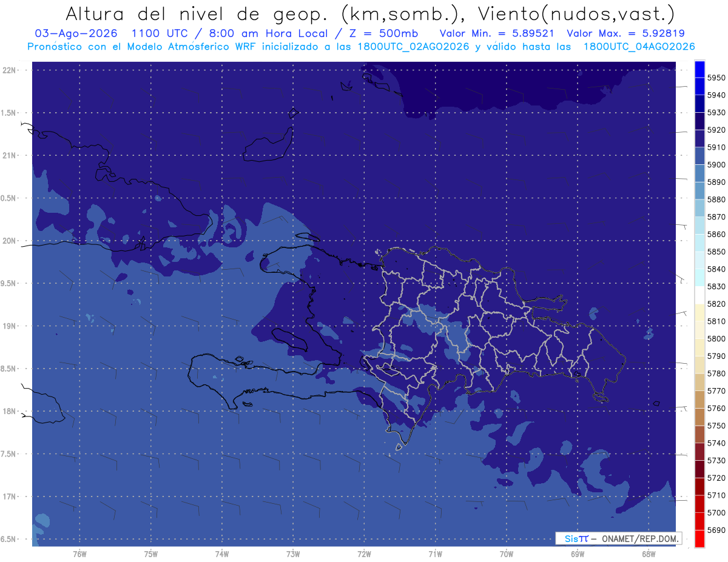Click the '5910' color scale value

pyautogui.click(x=716, y=147)
